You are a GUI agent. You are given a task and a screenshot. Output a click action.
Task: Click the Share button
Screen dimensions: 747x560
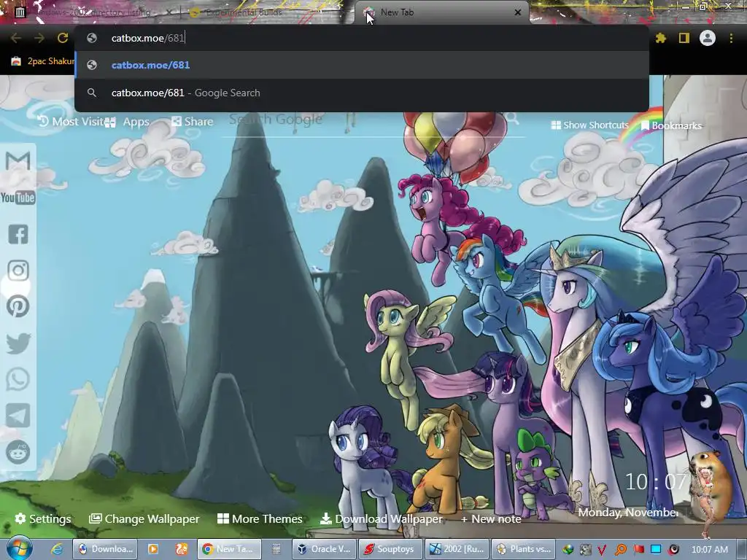(193, 122)
